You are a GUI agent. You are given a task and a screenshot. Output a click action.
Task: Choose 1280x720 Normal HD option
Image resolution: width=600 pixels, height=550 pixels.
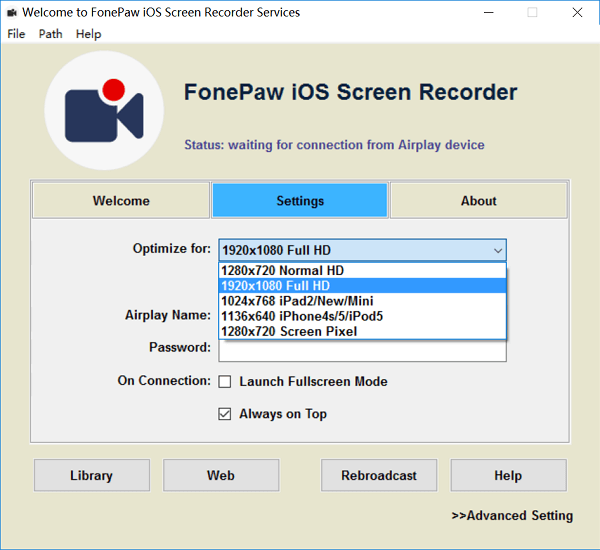(362, 271)
